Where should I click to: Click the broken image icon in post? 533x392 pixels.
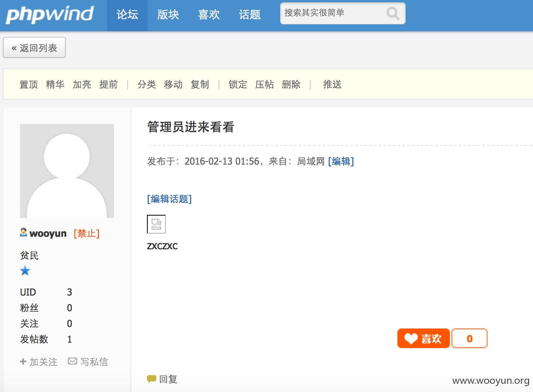[x=156, y=224]
